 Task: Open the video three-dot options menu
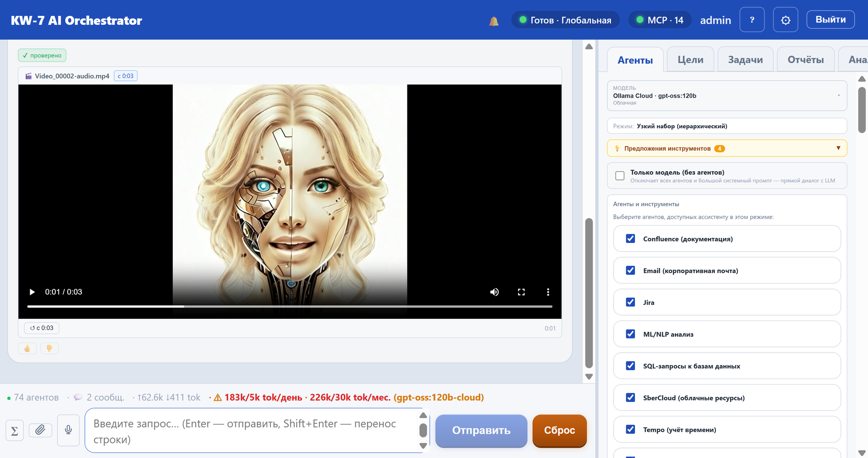548,292
